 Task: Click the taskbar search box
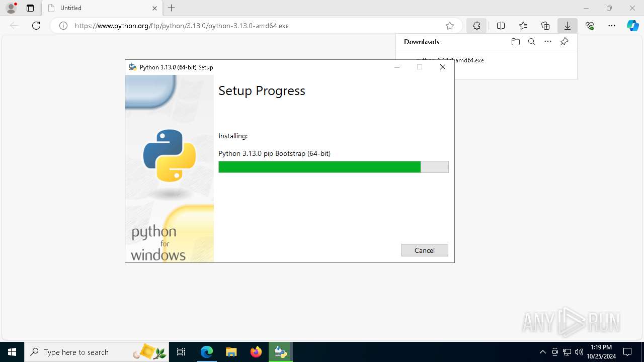pos(97,352)
